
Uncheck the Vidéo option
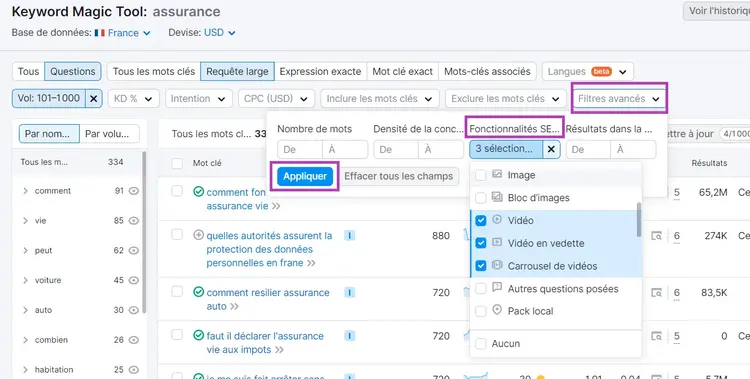[x=481, y=221]
